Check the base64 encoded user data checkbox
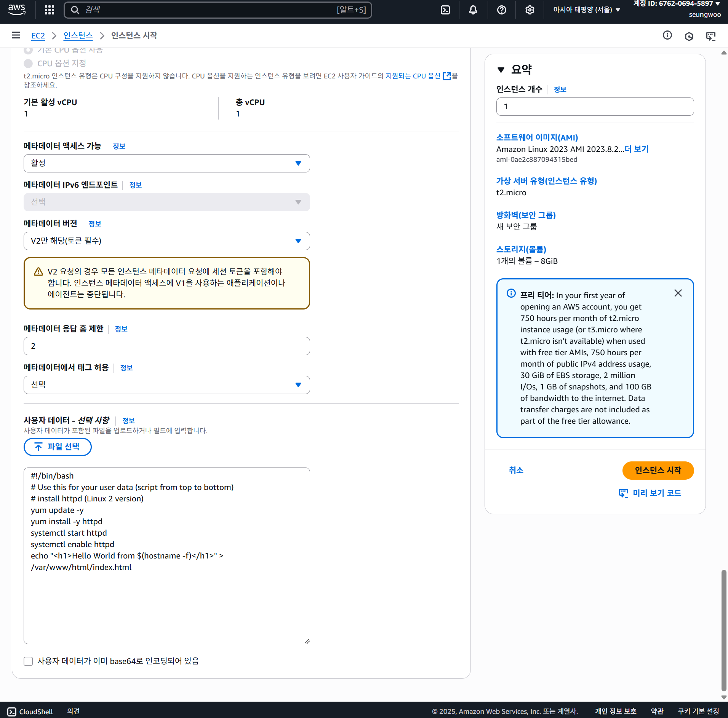 point(29,661)
